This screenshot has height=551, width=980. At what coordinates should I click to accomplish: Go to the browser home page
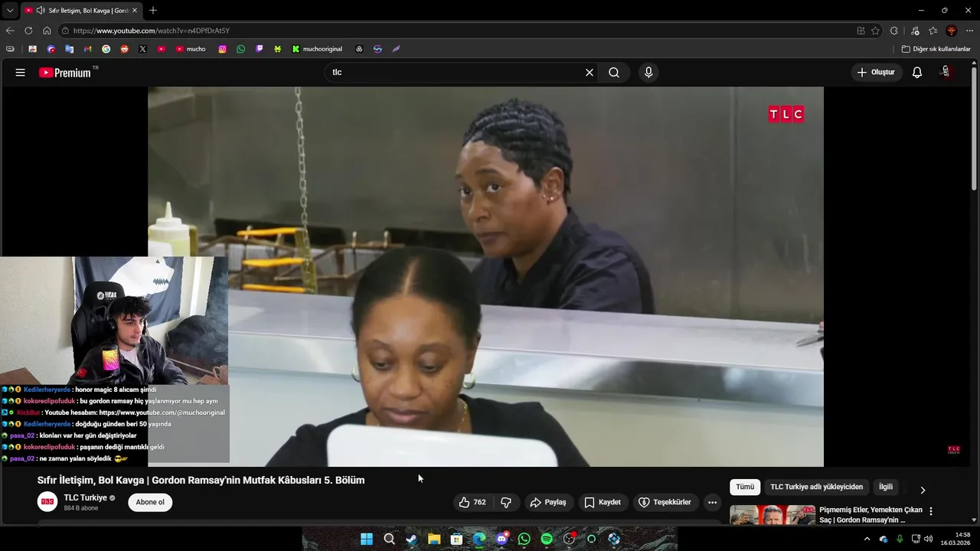pos(47,31)
